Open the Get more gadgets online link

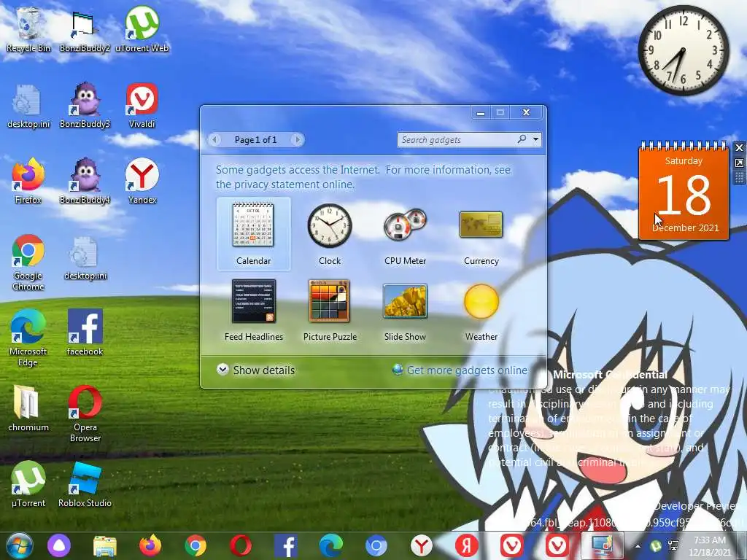click(460, 370)
